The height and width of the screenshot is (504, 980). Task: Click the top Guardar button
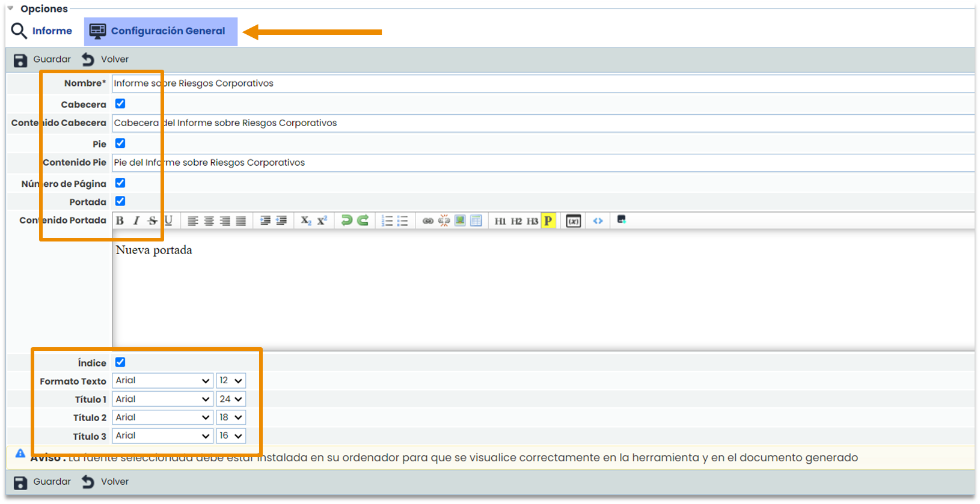point(42,59)
